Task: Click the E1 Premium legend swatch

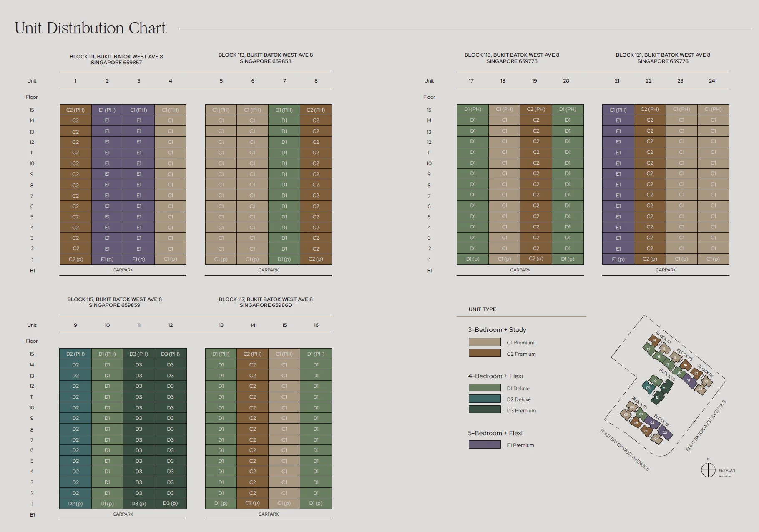Action: 484,444
